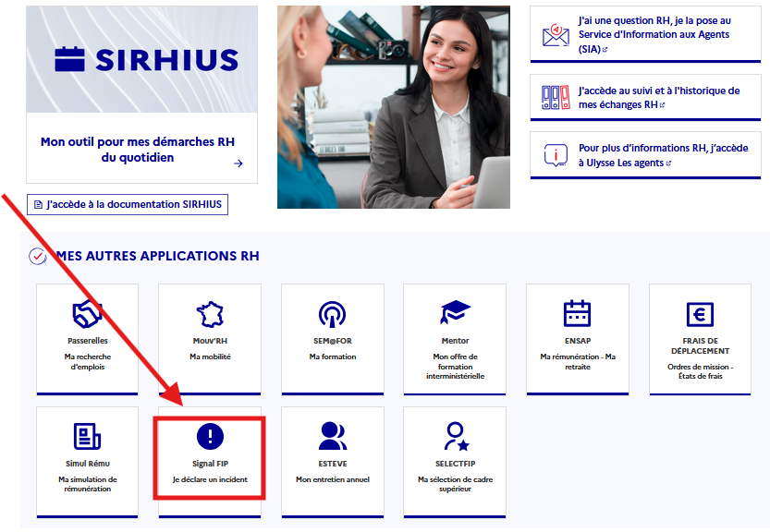The width and height of the screenshot is (770, 532).
Task: Open the Passerelles handshake icon
Action: pyautogui.click(x=87, y=314)
